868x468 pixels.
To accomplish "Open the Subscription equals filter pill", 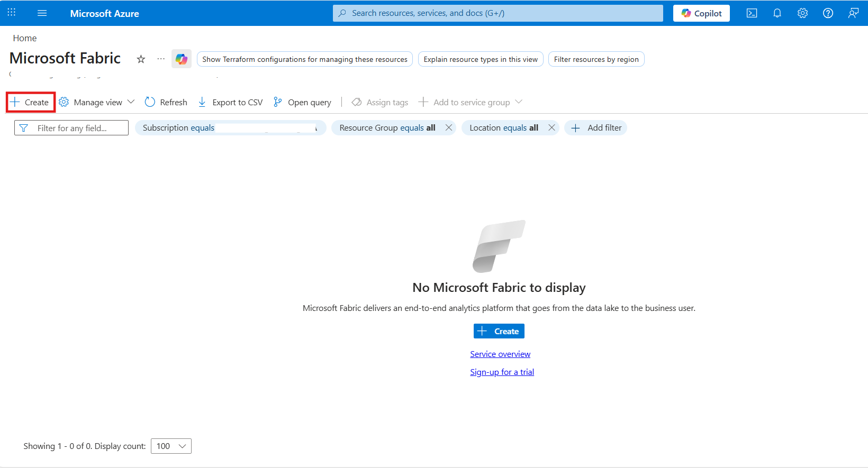I will (230, 128).
